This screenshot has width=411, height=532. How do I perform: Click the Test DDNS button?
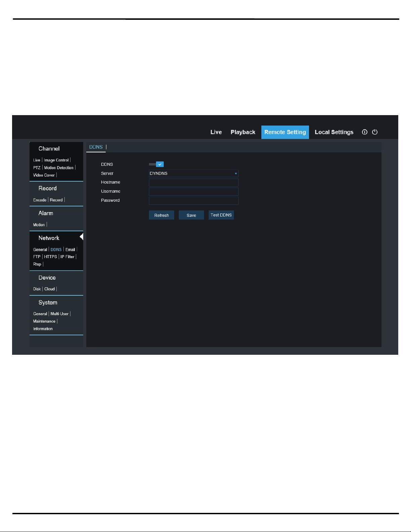(221, 215)
